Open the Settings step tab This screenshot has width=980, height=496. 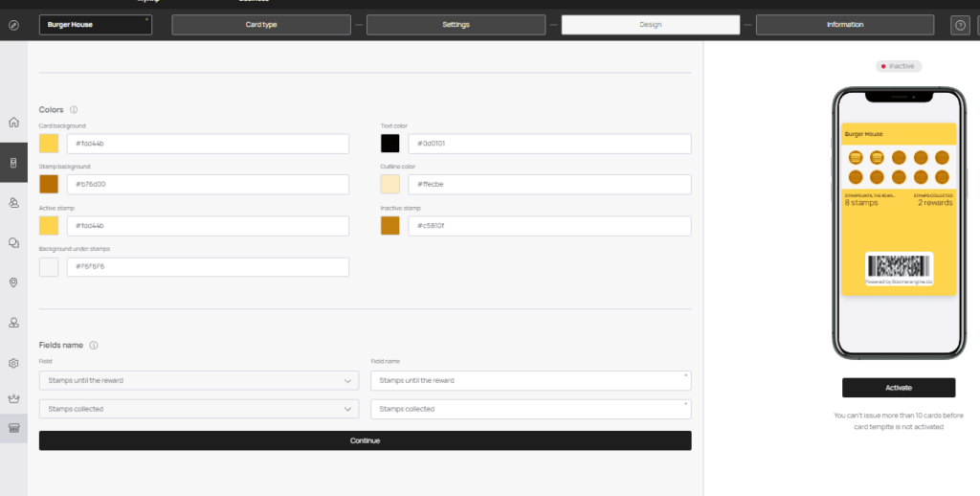[x=456, y=25]
